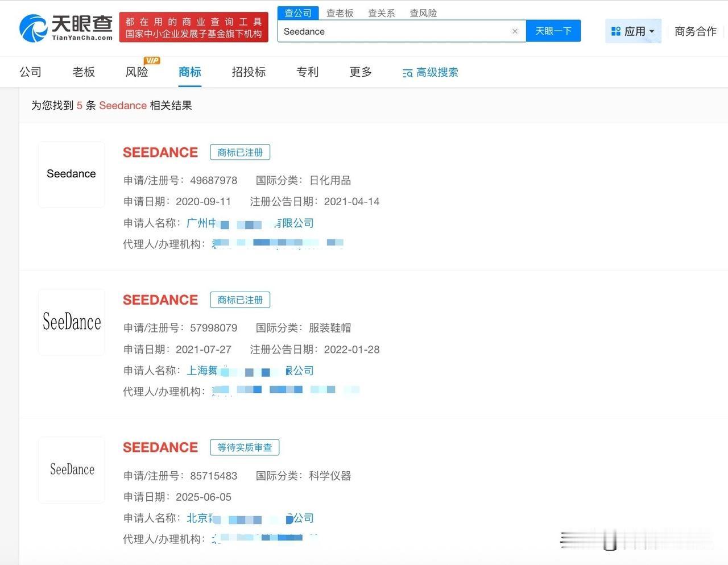Switch to the 公司 tab
The height and width of the screenshot is (565, 728).
30,72
